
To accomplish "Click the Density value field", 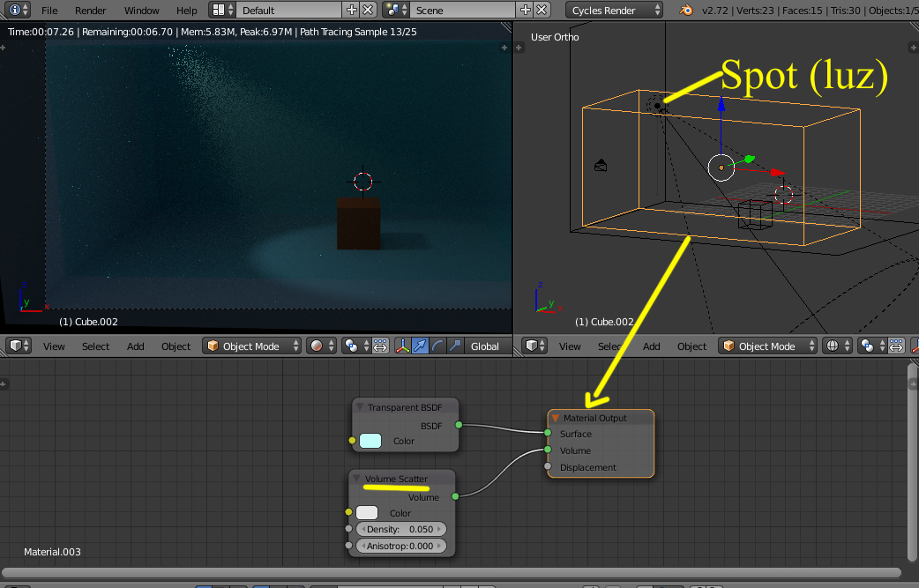I will click(x=401, y=529).
